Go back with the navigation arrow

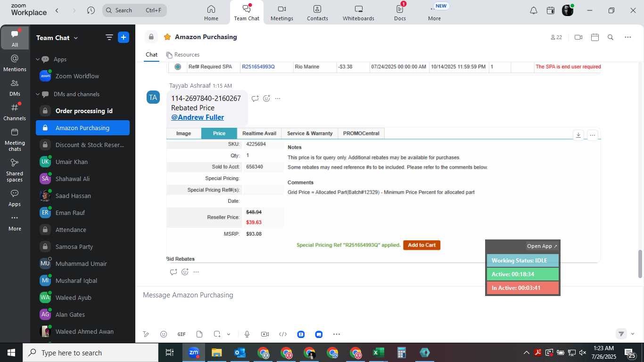point(57,10)
